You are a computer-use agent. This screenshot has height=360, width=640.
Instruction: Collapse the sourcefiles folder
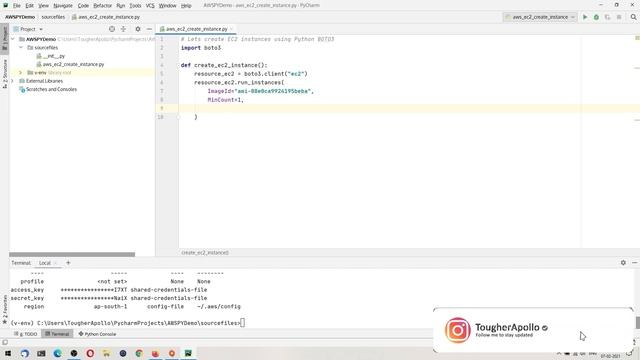point(21,47)
